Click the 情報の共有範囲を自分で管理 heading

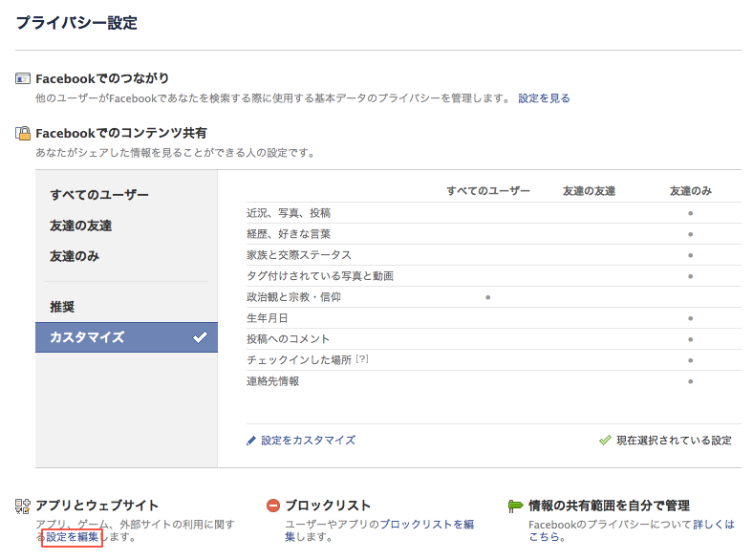610,506
